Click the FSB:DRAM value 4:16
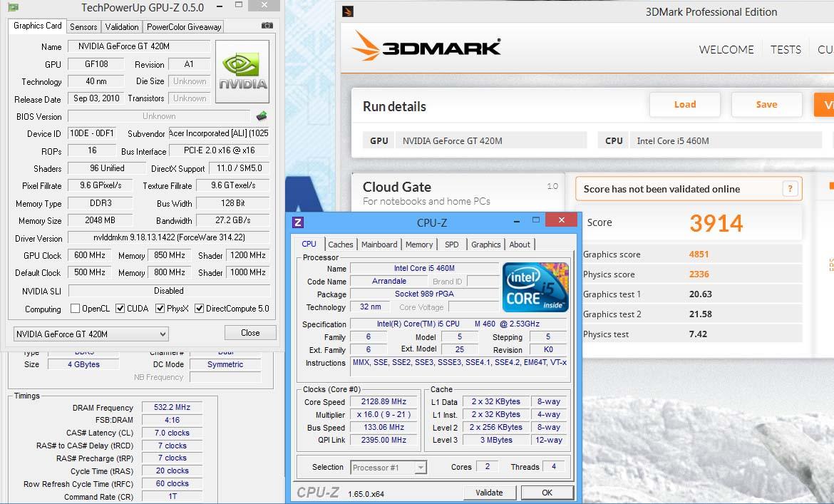Image resolution: width=834 pixels, height=504 pixels. pyautogui.click(x=172, y=420)
